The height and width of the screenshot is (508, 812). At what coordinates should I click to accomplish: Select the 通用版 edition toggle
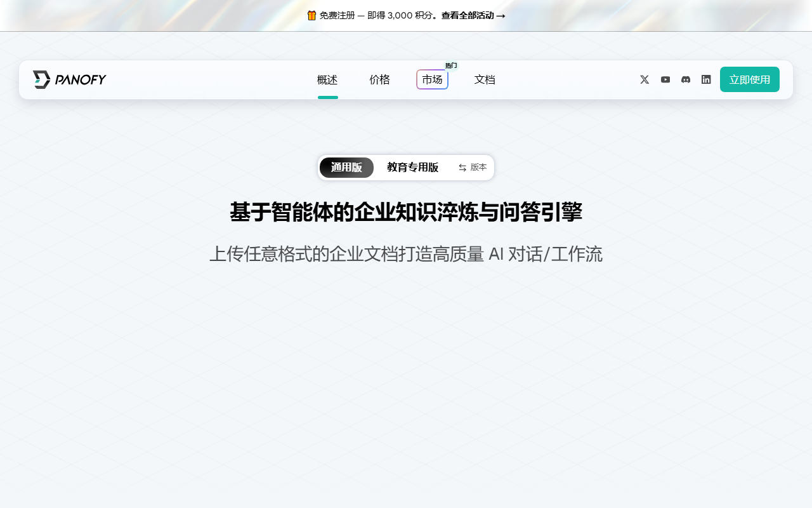pyautogui.click(x=346, y=168)
